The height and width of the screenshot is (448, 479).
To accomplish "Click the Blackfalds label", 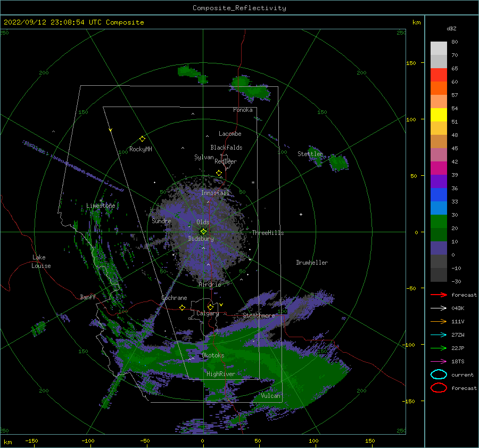I will pyautogui.click(x=226, y=148).
